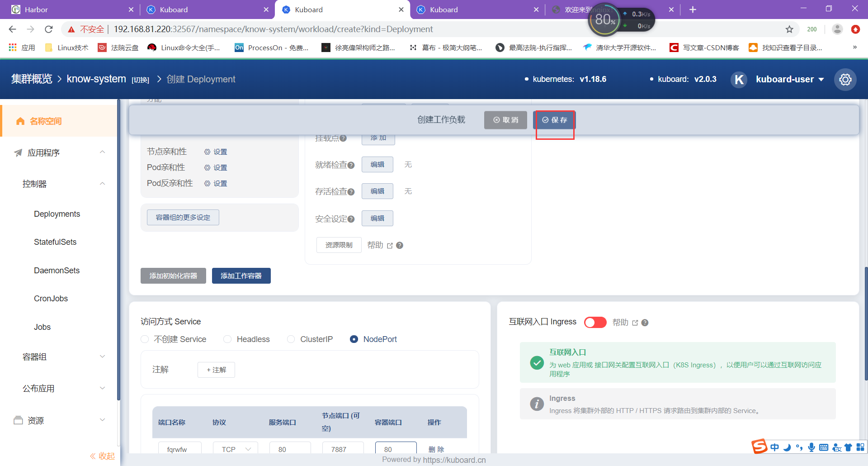Viewport: 868px width, 466px height.
Task: Show more bookmarks with the » chevron
Action: click(854, 47)
